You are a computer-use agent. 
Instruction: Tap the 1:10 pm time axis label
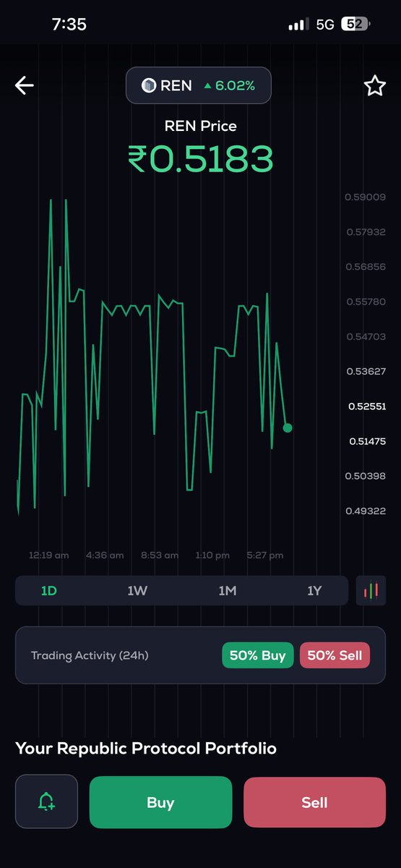click(212, 556)
